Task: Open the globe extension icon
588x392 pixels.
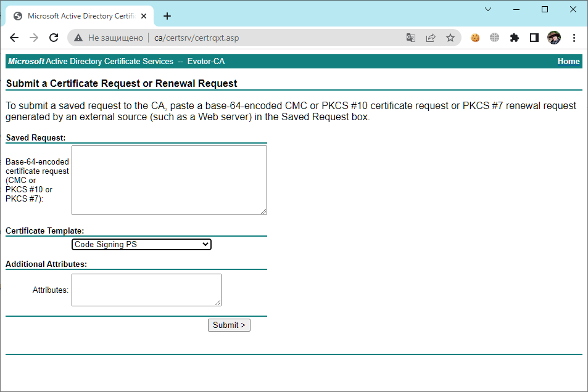Action: click(x=495, y=38)
